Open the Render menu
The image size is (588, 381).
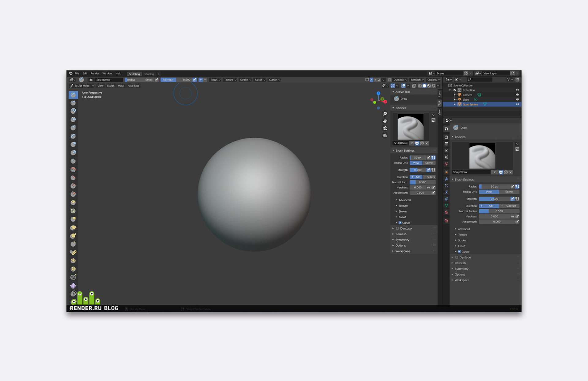(95, 74)
